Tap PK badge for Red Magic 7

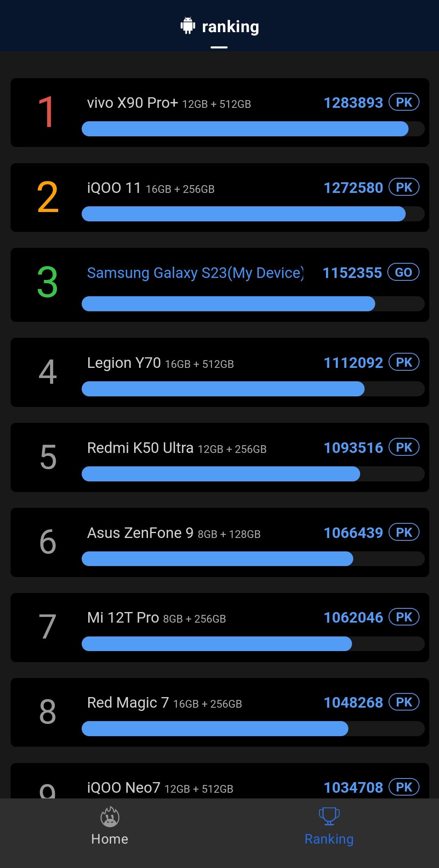click(404, 702)
